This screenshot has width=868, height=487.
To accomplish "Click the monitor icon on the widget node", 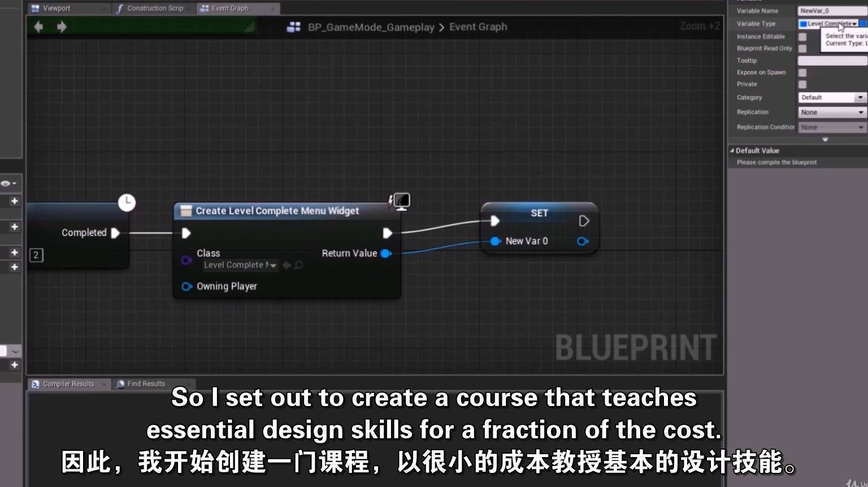I will pos(401,201).
